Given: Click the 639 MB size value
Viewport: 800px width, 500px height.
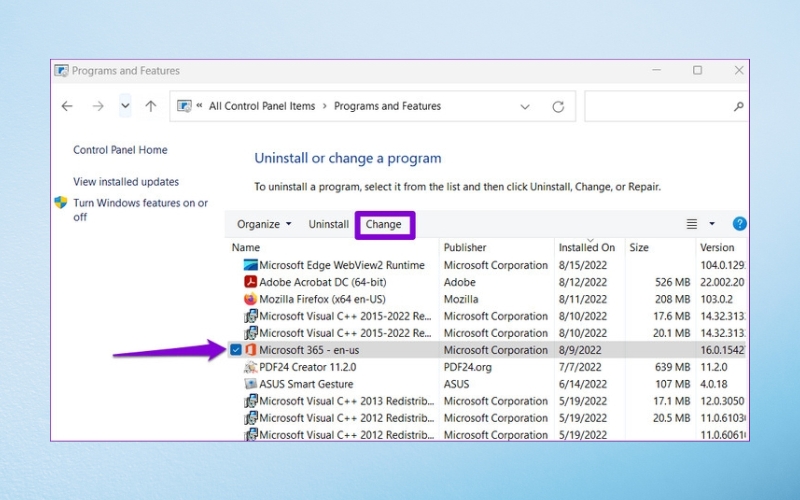Looking at the screenshot, I should coord(672,367).
